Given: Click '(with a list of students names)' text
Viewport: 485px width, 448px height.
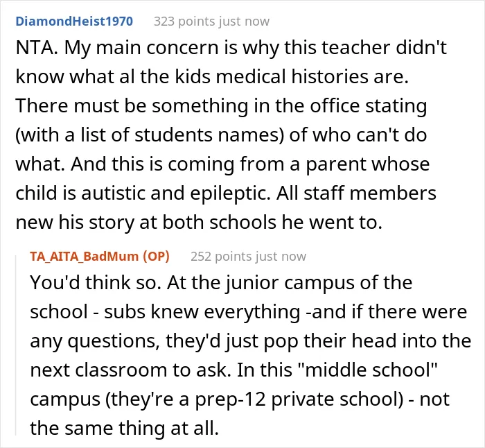Looking at the screenshot, I should [x=150, y=136].
